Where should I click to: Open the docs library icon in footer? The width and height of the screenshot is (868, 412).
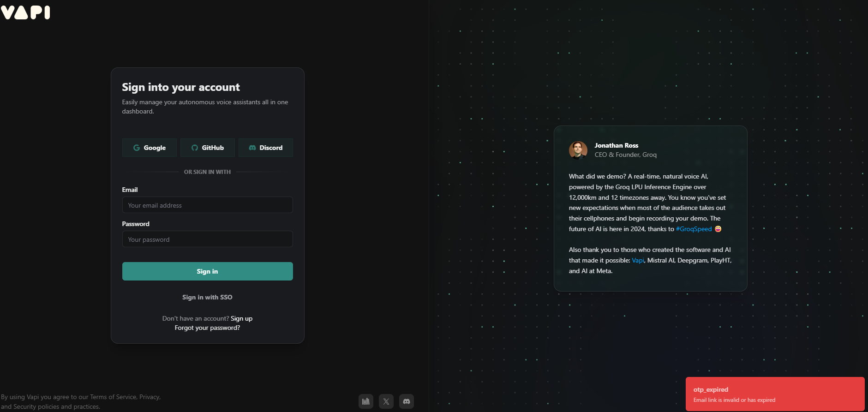point(366,401)
